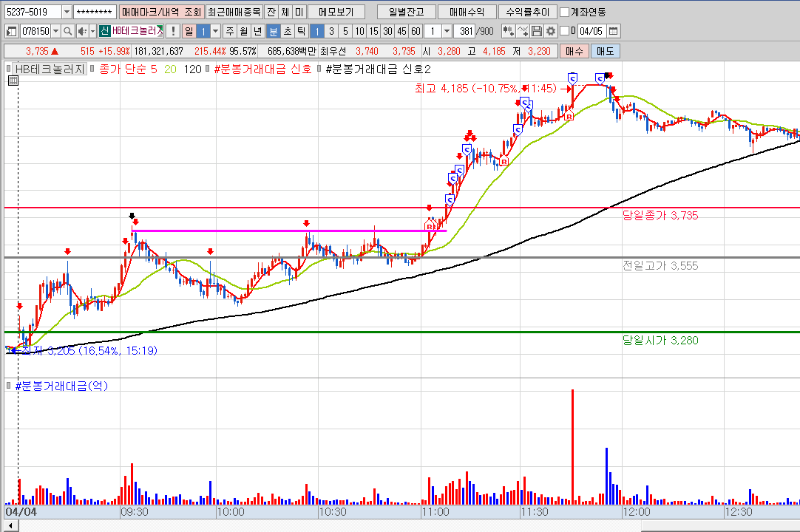Click the 매매마크/내역 조회 button

click(x=162, y=12)
